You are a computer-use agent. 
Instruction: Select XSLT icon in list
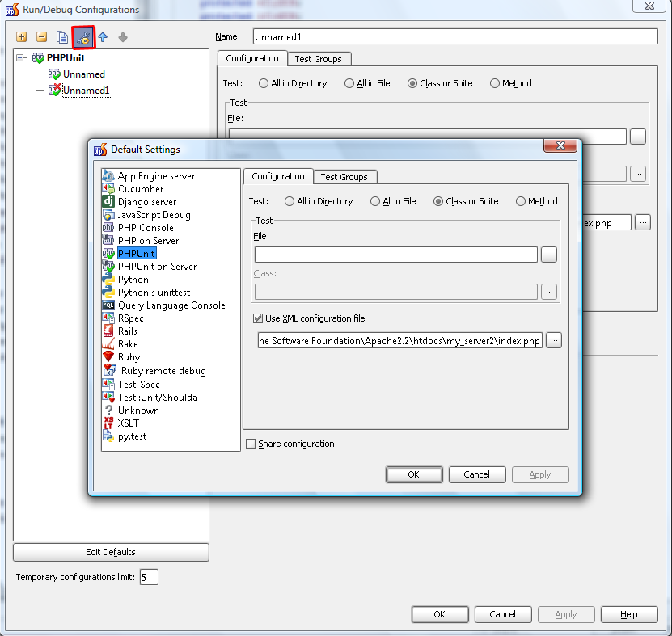[108, 423]
